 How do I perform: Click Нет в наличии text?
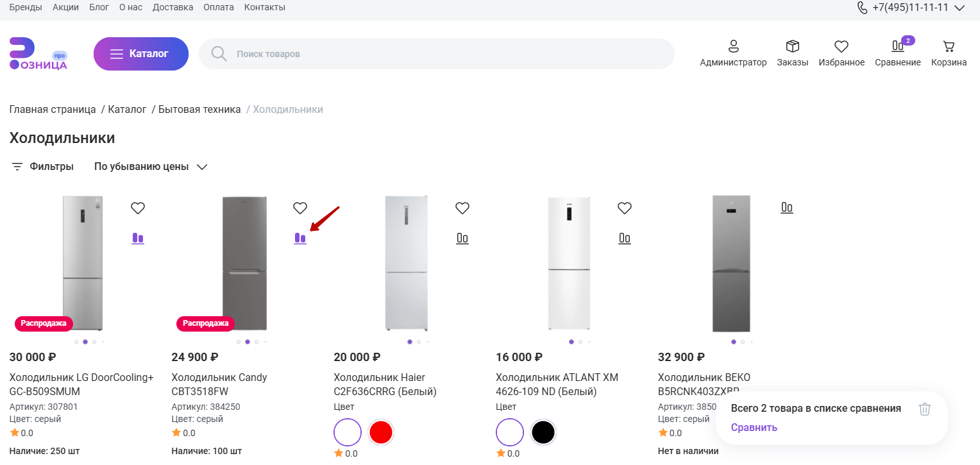(x=688, y=451)
